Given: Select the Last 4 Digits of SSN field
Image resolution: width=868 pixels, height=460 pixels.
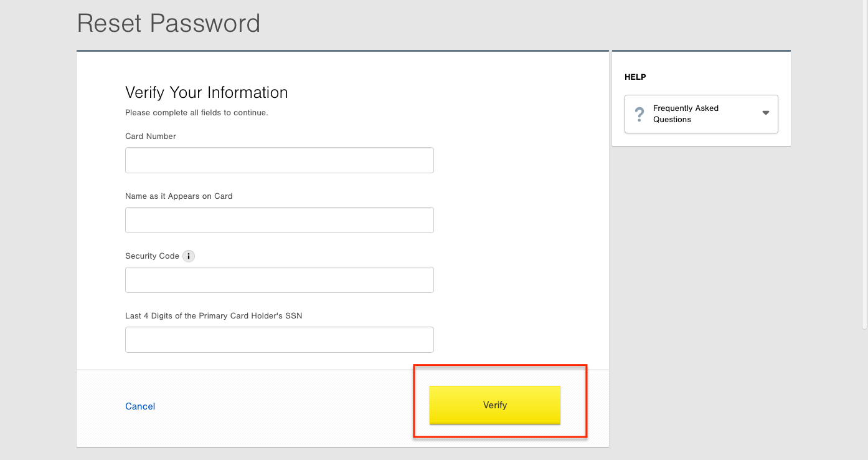Looking at the screenshot, I should coord(279,340).
